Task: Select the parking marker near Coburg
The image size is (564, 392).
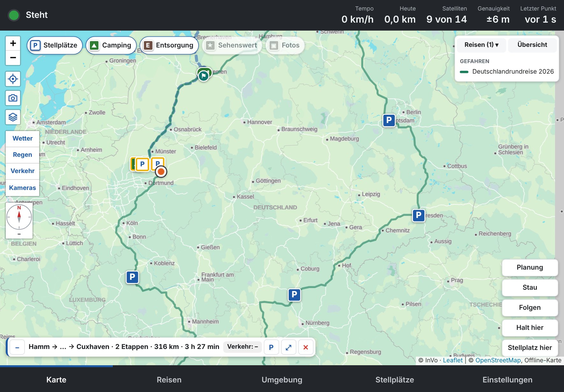Action: tap(294, 295)
